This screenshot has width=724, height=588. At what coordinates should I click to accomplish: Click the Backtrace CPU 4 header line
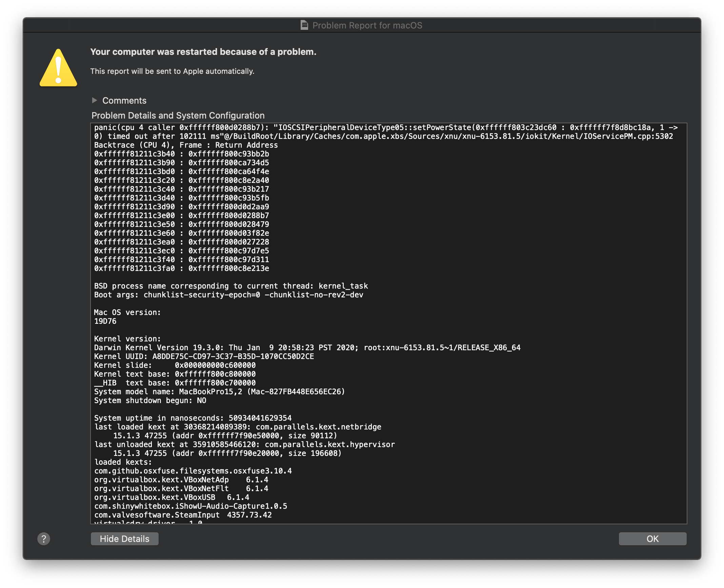pos(186,145)
